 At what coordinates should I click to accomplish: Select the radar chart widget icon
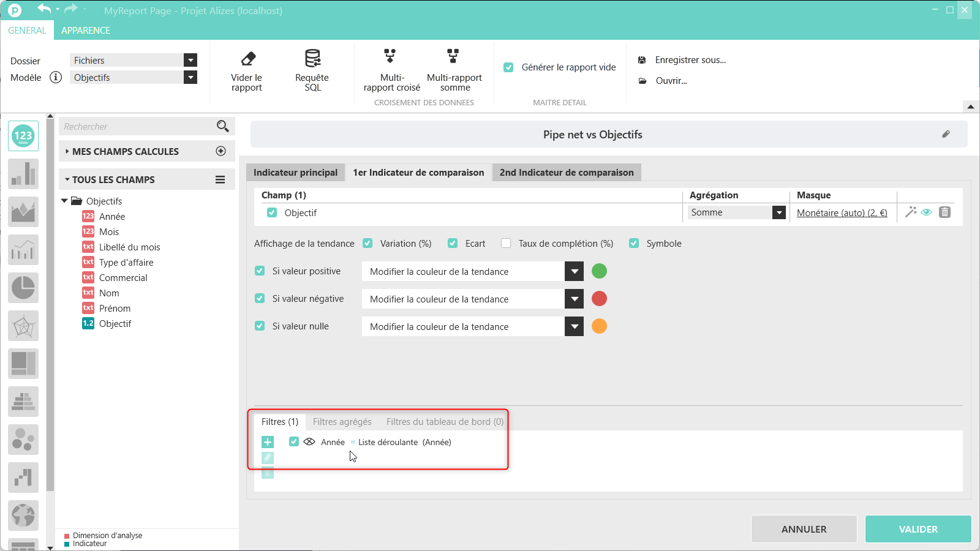tap(23, 325)
